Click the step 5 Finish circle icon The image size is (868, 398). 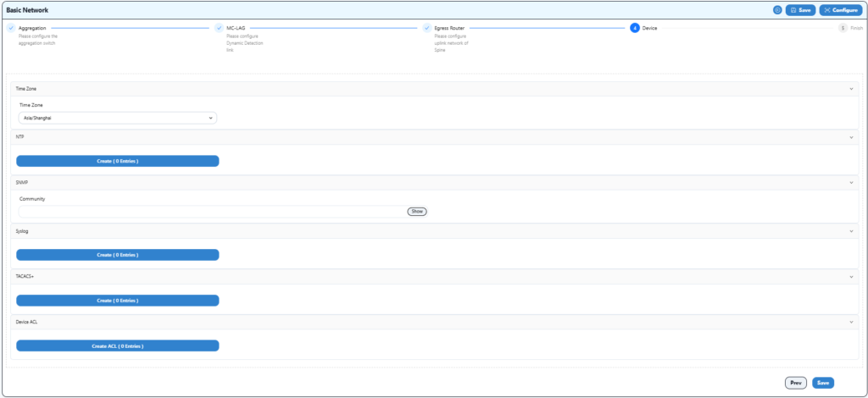843,28
